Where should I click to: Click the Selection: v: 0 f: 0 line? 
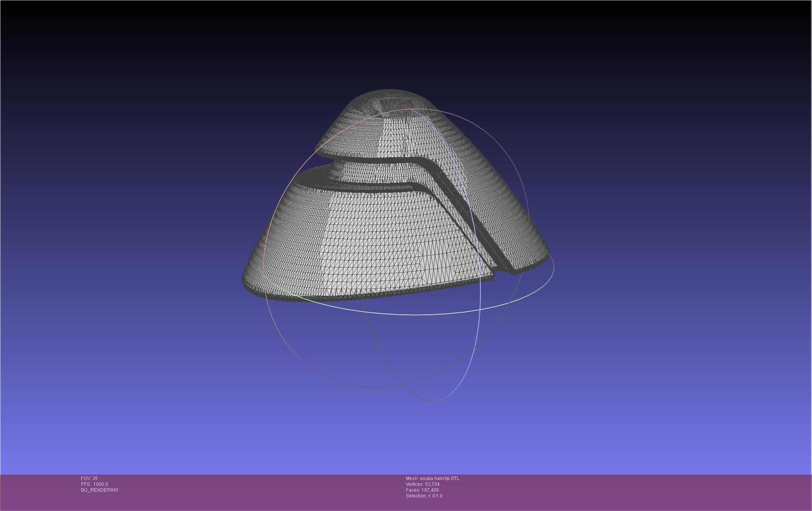[424, 496]
